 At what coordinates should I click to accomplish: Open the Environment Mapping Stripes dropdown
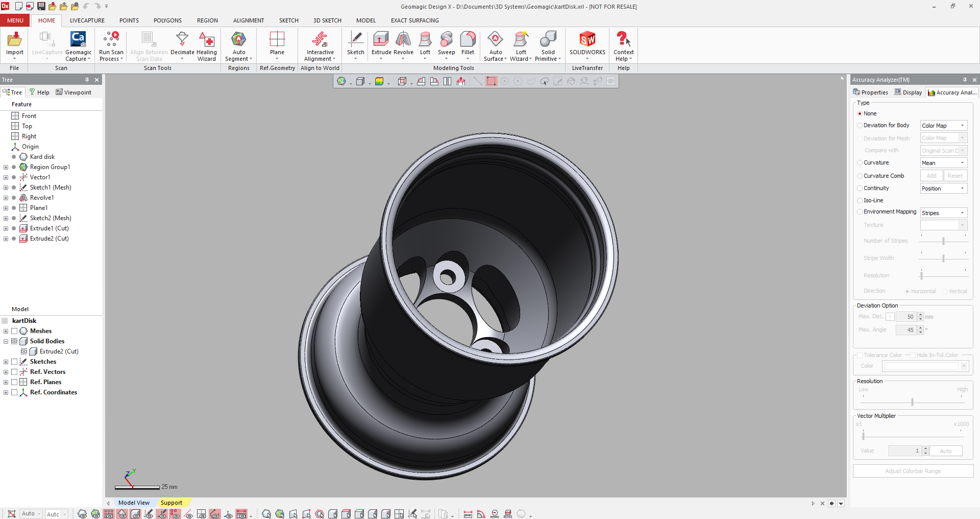coord(943,213)
